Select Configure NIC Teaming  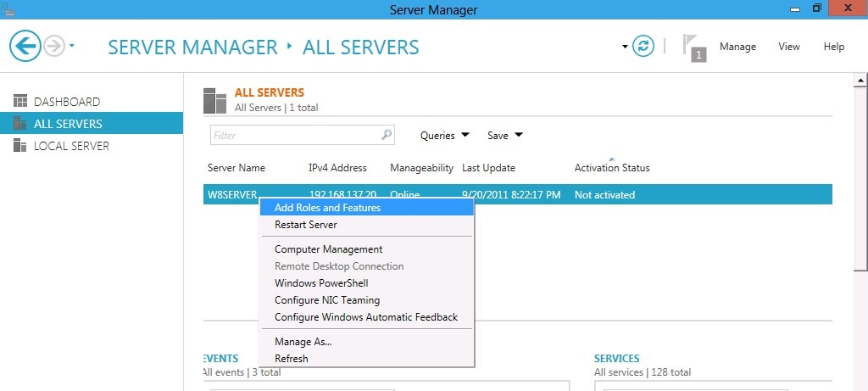click(x=366, y=301)
